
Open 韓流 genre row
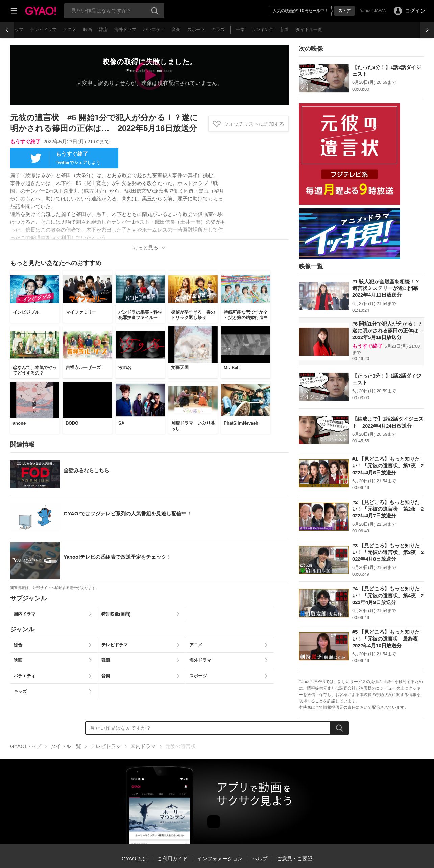[142, 660]
